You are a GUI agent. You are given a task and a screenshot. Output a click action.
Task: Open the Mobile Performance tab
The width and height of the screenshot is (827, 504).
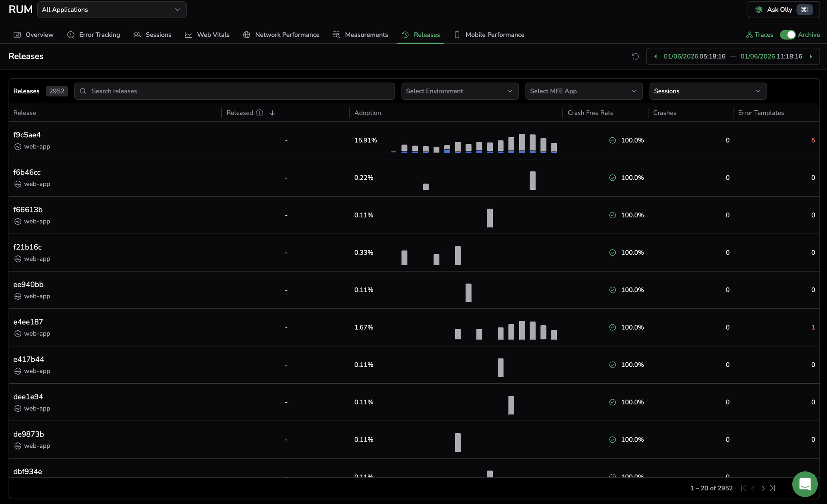[x=489, y=35]
